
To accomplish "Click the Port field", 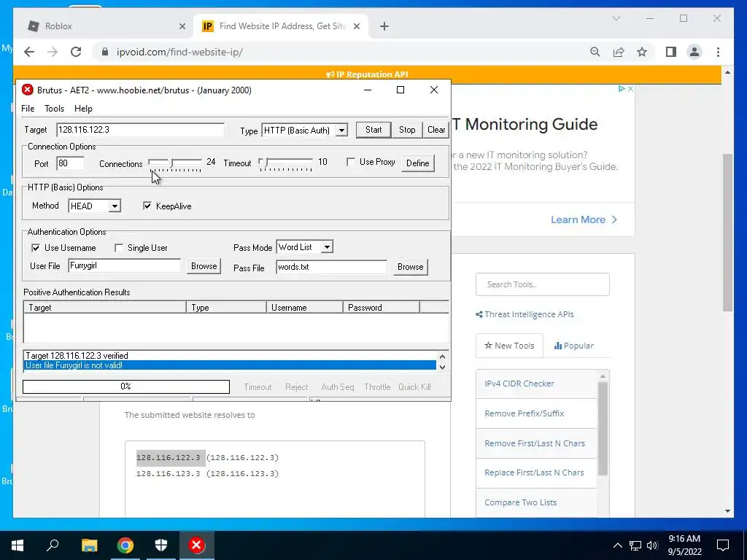I will (x=70, y=163).
